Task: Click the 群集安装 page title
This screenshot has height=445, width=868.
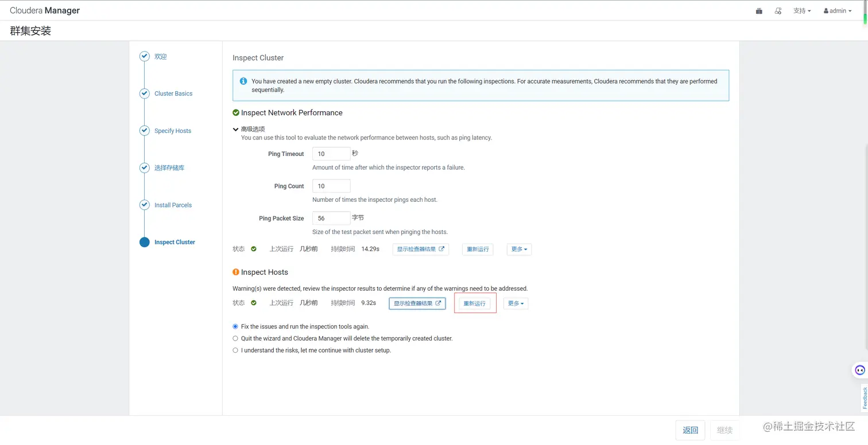Action: pyautogui.click(x=30, y=31)
